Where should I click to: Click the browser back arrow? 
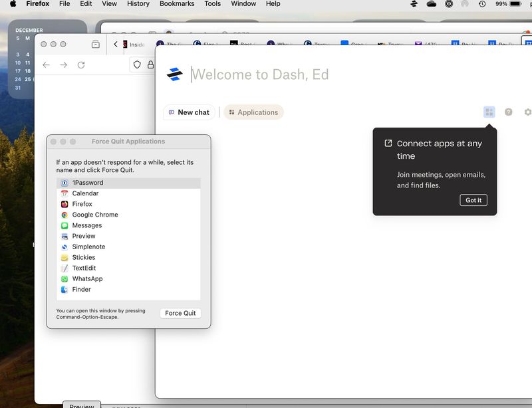click(x=46, y=64)
